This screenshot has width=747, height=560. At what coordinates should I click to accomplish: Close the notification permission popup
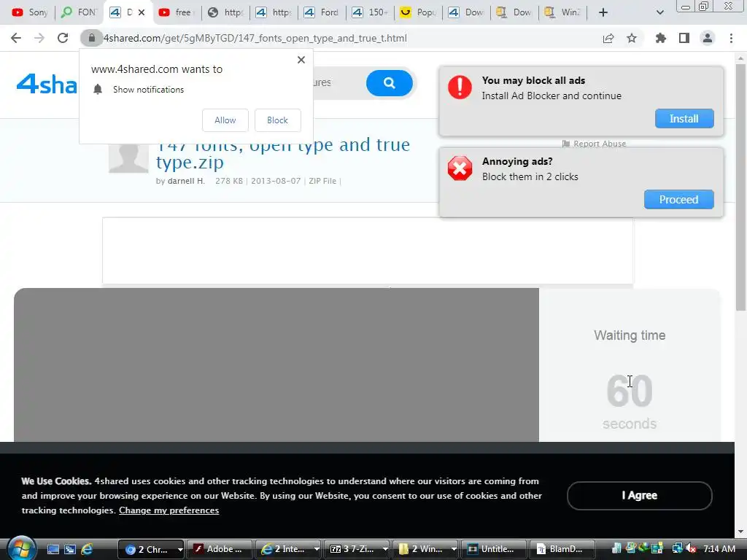click(x=301, y=60)
